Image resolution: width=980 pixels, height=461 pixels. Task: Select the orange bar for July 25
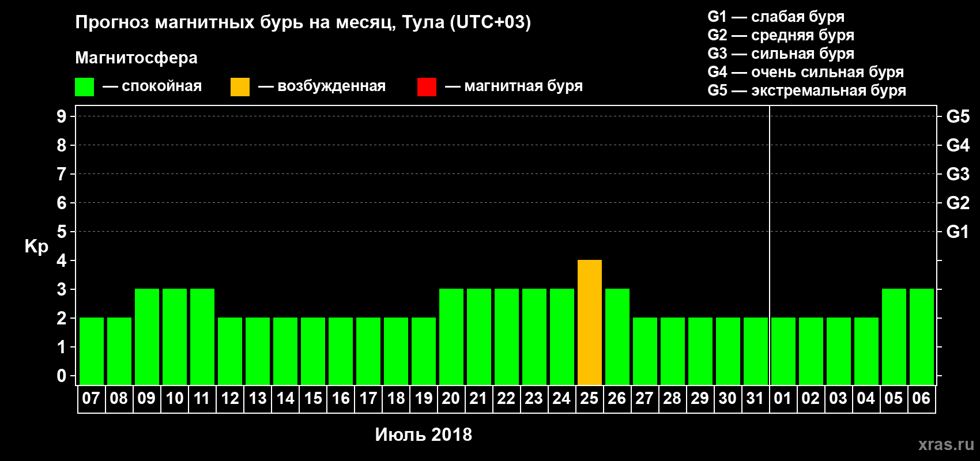590,322
